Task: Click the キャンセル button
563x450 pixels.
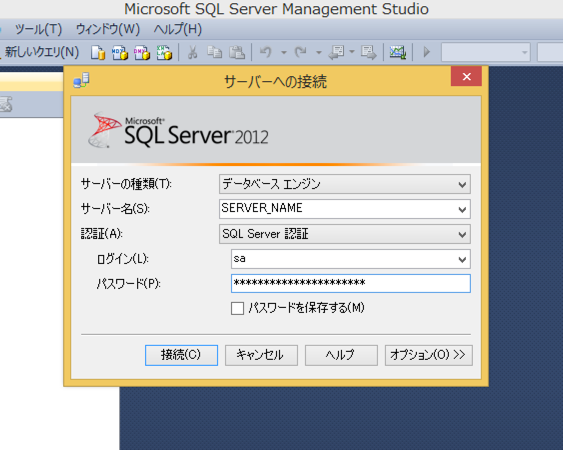Action: point(261,355)
